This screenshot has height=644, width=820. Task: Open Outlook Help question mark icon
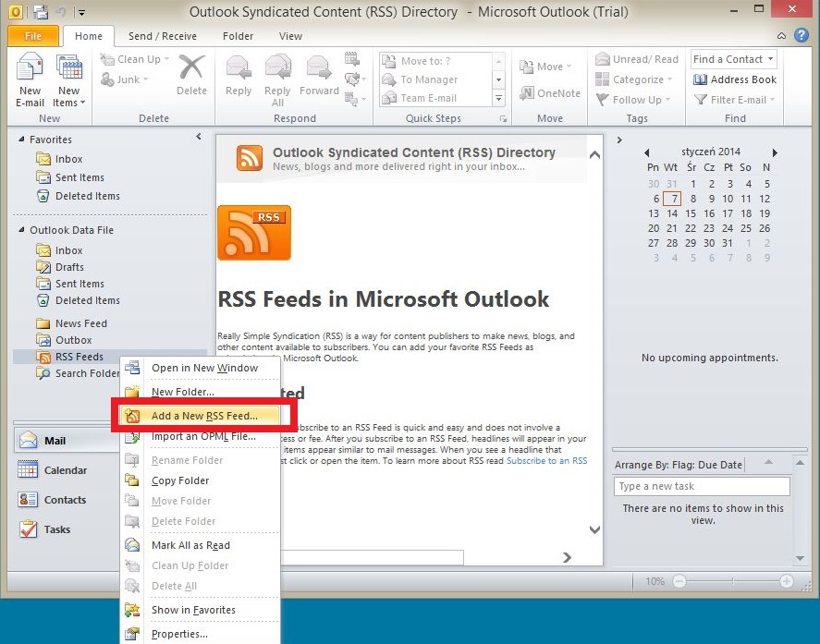802,35
